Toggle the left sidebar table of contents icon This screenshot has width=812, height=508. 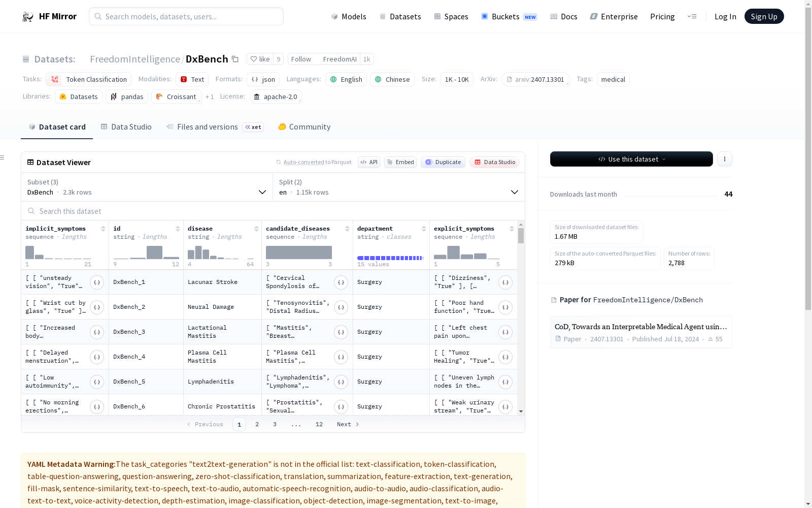[3, 157]
